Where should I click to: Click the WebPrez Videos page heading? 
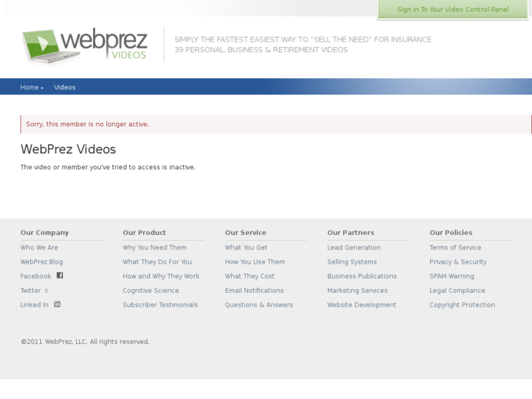[x=68, y=149]
